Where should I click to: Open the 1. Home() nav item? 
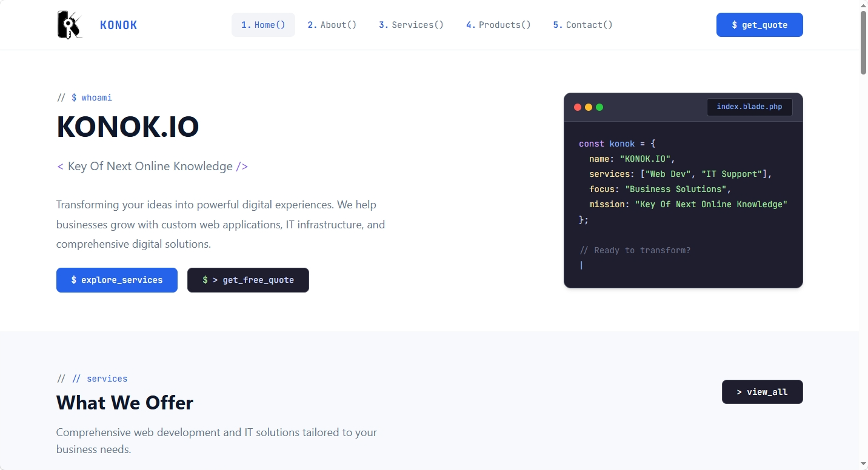(263, 25)
